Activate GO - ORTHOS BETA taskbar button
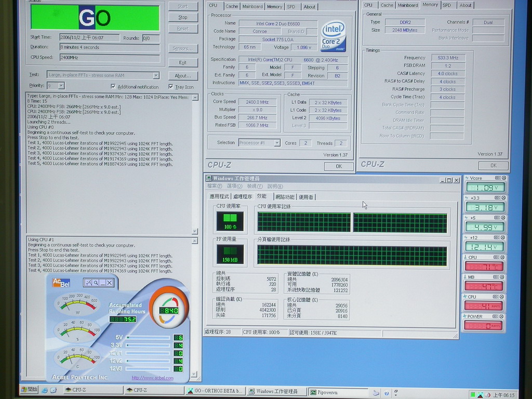The image size is (532, 399). (216, 391)
